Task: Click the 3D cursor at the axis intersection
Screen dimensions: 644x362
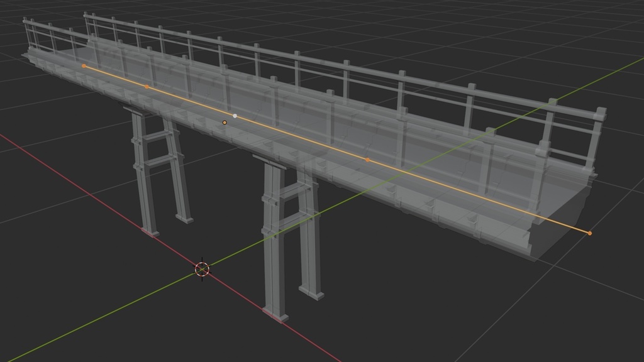Action: coord(202,269)
